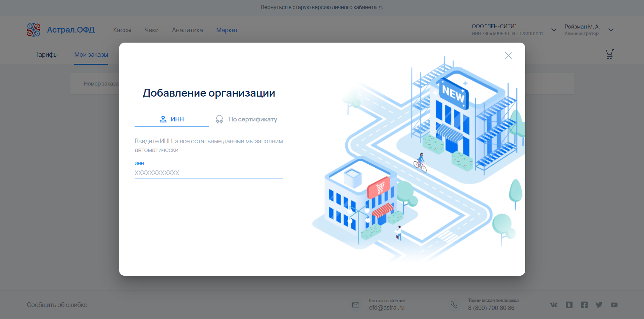Expand the ООО ЛЕН-СИТИ organization dropdown

(x=554, y=30)
